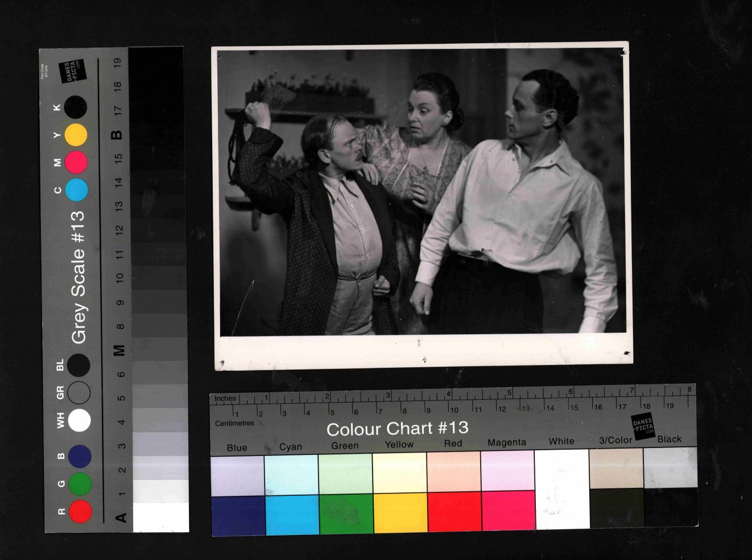Viewport: 752px width, 560px height.
Task: Click the Danes Picta logo on grey scale
Action: (x=72, y=72)
